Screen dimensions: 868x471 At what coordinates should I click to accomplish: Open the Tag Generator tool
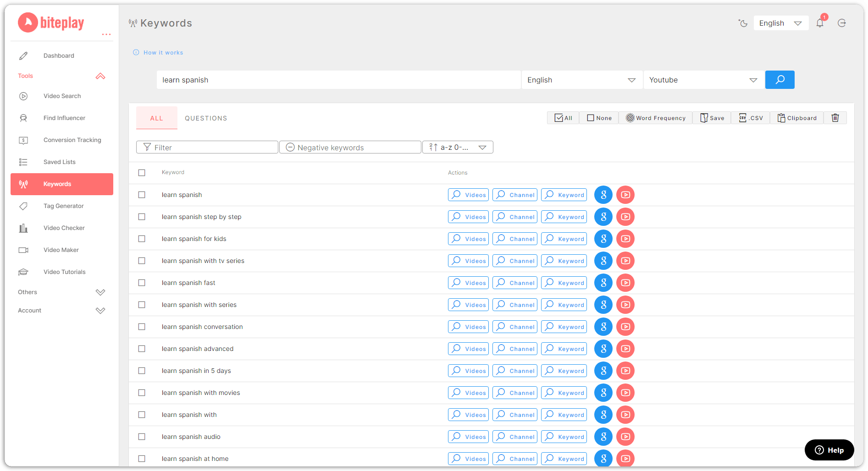pos(63,206)
